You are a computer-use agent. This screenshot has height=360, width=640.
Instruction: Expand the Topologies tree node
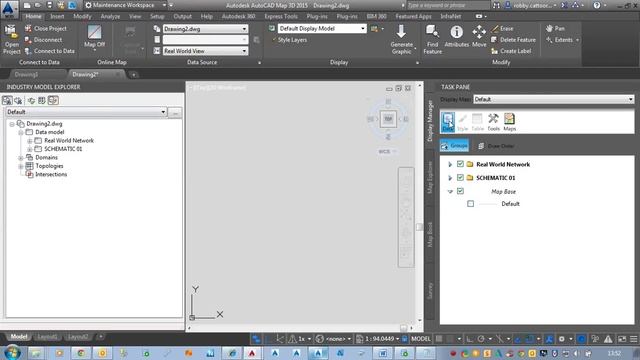pyautogui.click(x=21, y=166)
